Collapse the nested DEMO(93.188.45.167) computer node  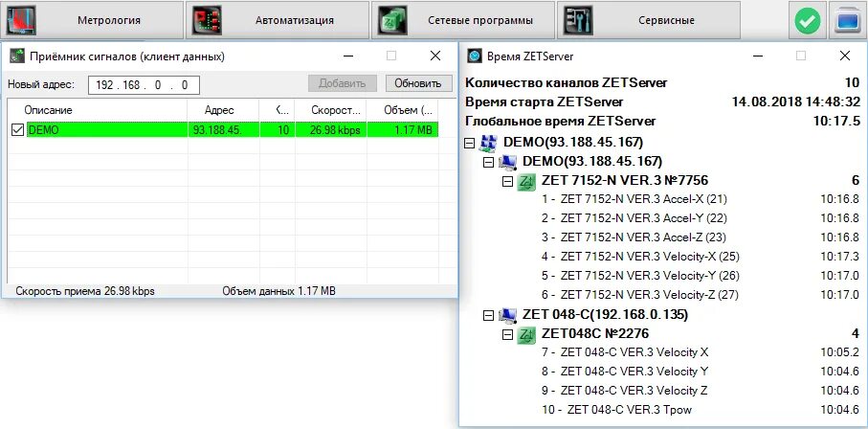[488, 162]
